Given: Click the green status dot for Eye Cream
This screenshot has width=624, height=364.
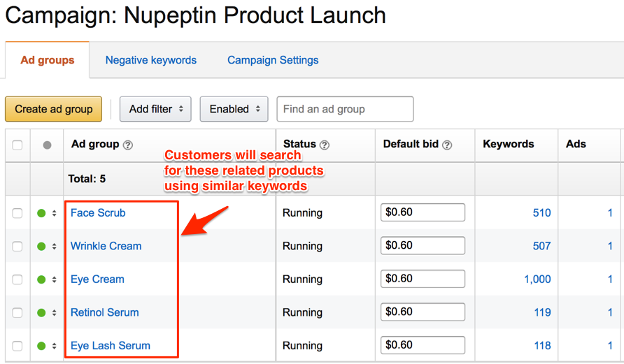Looking at the screenshot, I should pos(41,279).
